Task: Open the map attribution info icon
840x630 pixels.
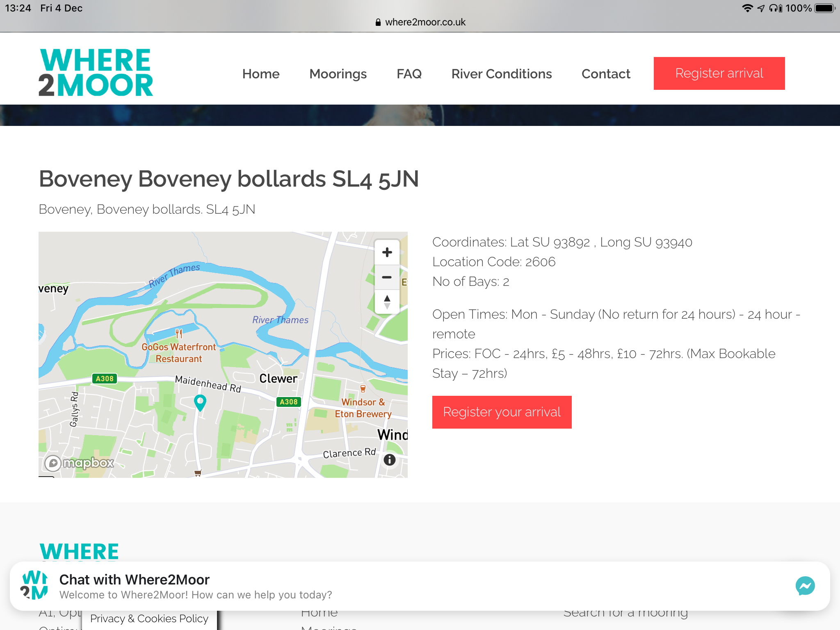Action: point(389,460)
